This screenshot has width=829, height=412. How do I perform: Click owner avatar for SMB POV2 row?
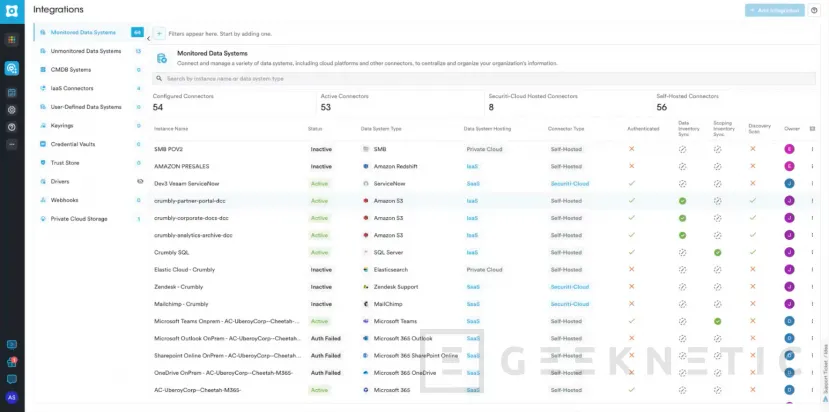[x=789, y=149]
